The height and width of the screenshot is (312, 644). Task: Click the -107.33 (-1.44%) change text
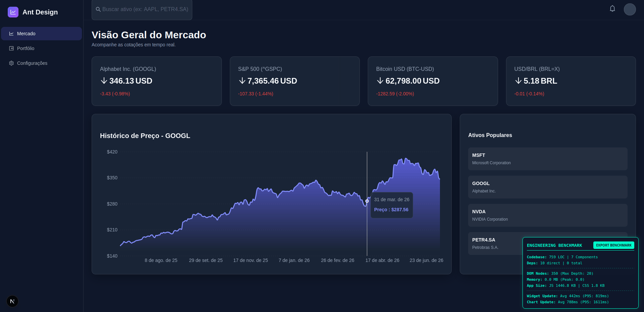[256, 94]
